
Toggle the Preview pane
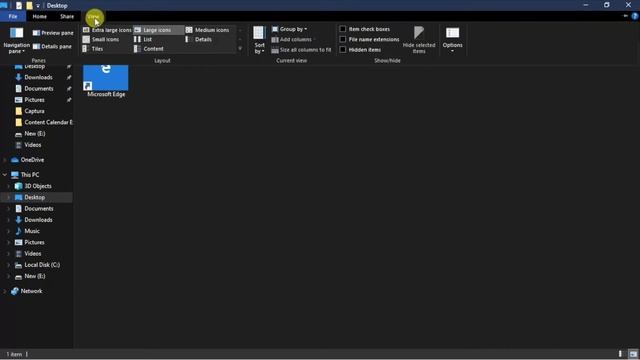(53, 33)
